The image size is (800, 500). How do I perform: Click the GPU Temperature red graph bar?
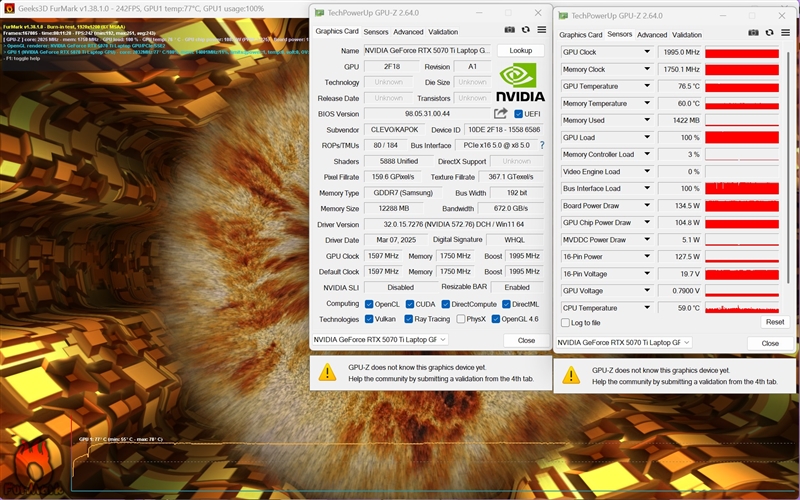tap(742, 86)
